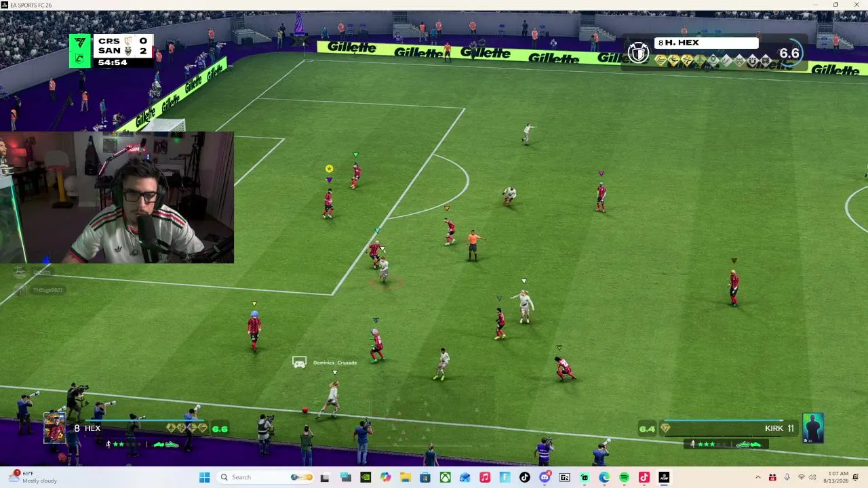Viewport: 868px width, 488px height.
Task: Open the notification bell in the tray
Action: (x=856, y=477)
